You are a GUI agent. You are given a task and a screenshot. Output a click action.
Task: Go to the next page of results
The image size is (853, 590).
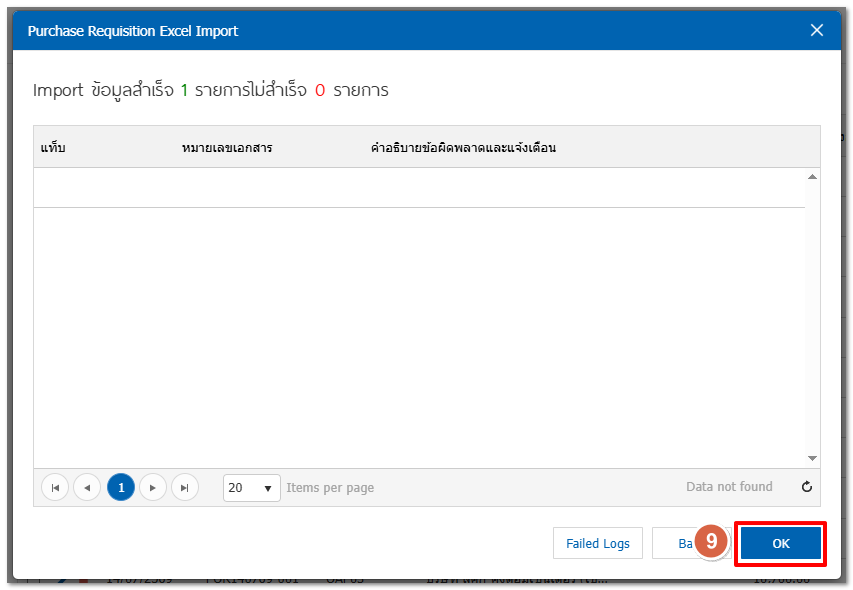coord(153,488)
